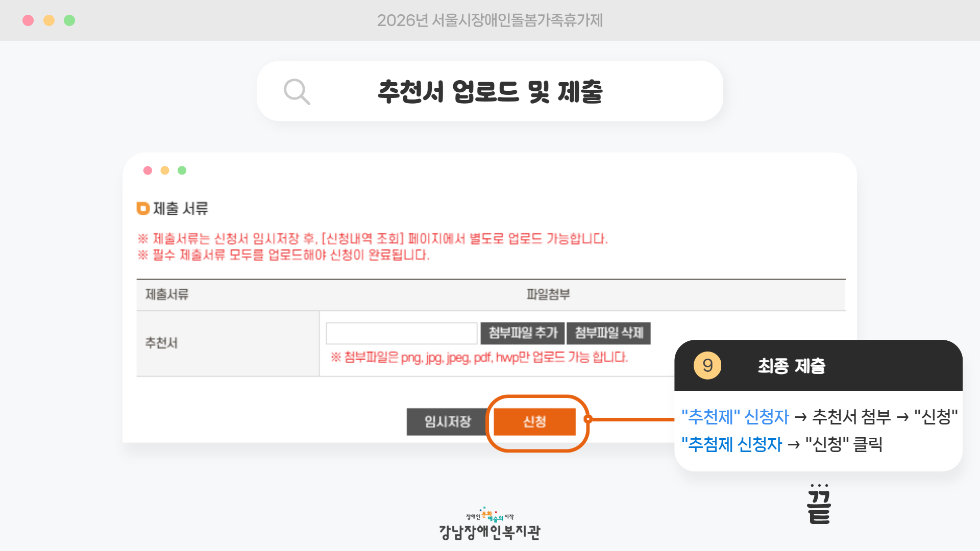Click the yellow step 9 badge

coord(707,365)
